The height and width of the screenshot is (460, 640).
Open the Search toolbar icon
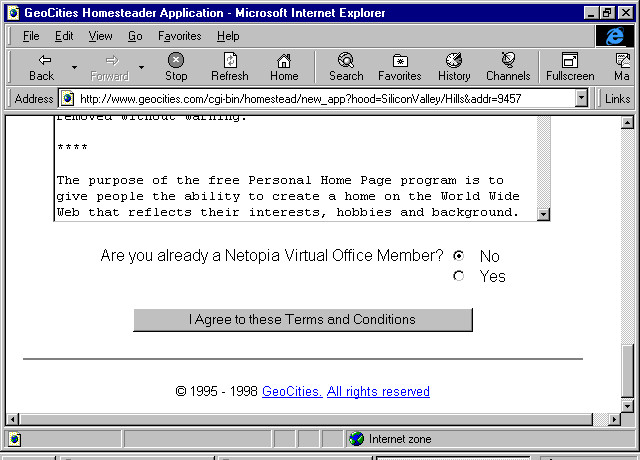[x=346, y=60]
